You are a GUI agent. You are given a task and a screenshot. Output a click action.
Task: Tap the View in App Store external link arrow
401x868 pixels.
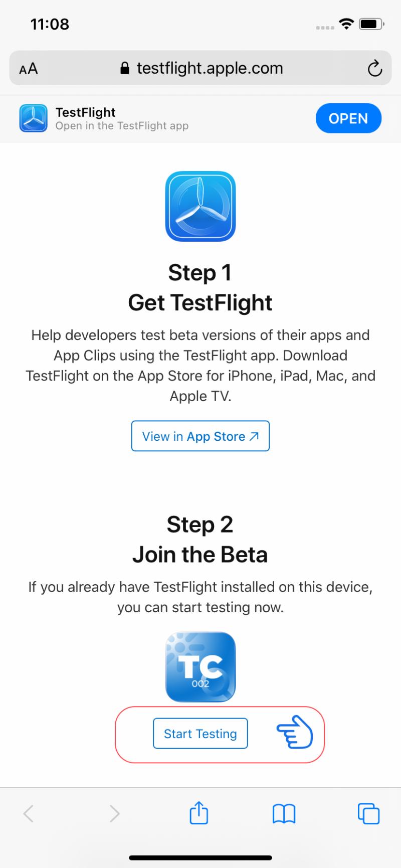coord(254,436)
